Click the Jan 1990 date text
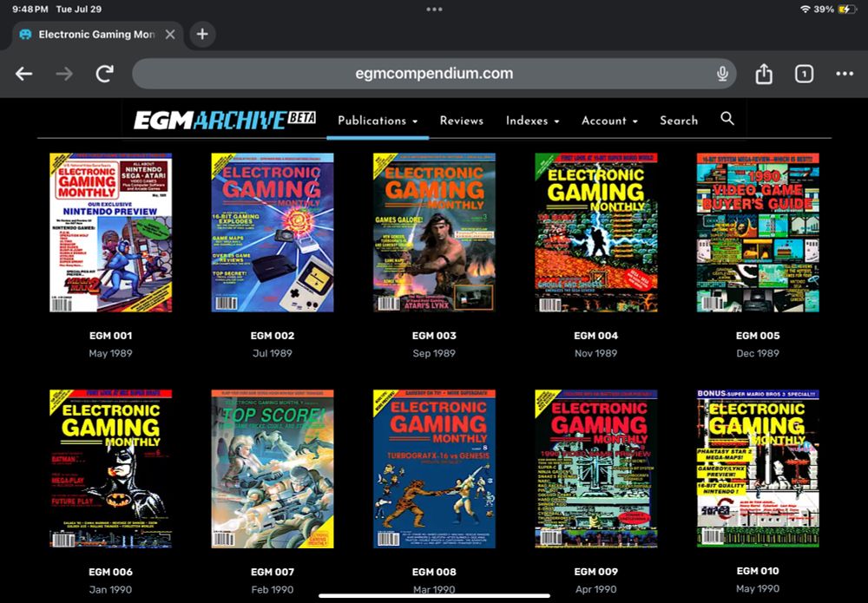Image resolution: width=868 pixels, height=603 pixels. (111, 589)
